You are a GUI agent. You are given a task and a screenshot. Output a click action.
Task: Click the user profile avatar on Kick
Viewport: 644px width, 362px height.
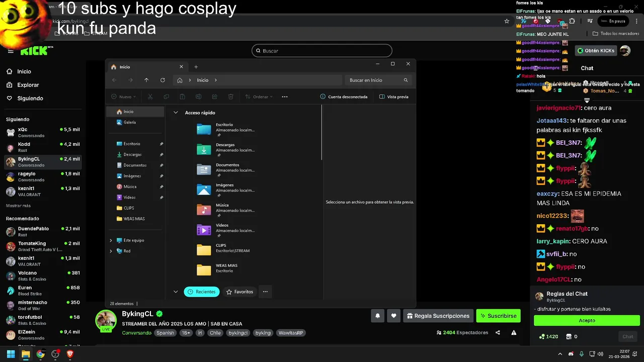[625, 51]
